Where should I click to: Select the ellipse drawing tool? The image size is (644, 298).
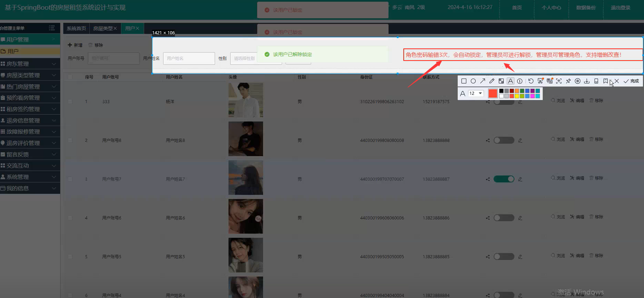(x=473, y=81)
